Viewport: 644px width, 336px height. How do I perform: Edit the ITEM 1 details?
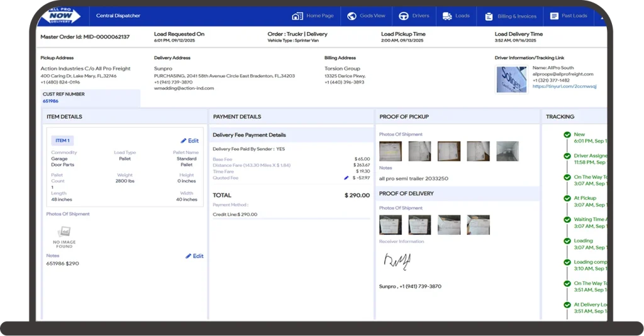coord(189,141)
